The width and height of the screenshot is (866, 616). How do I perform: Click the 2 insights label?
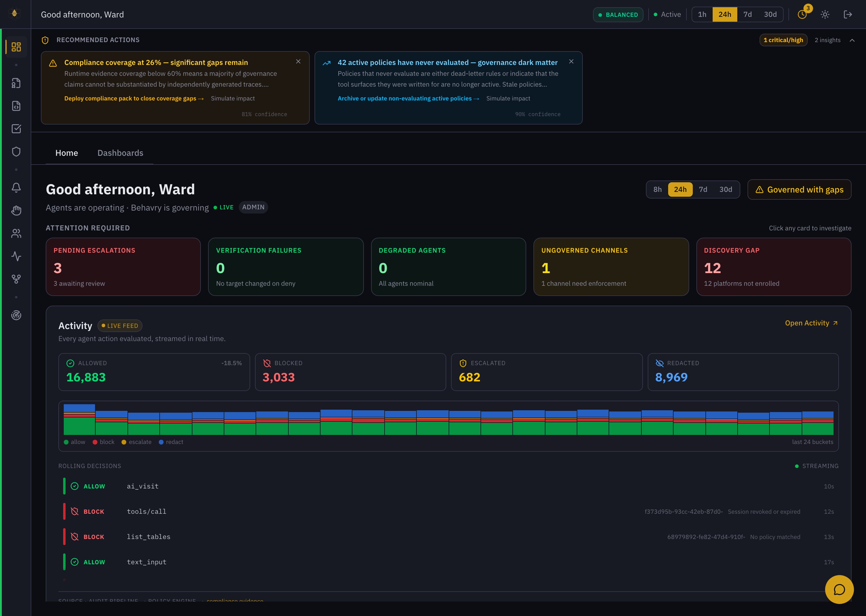pyautogui.click(x=827, y=40)
